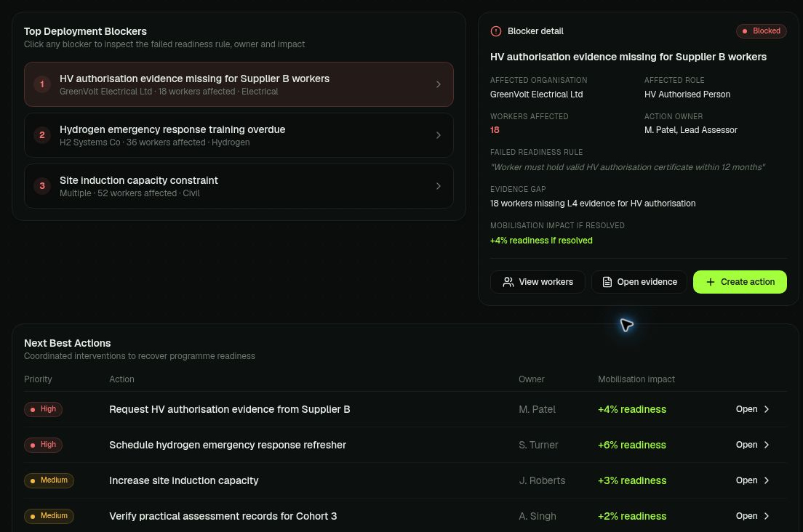Click owner S. Turner in actions table
803x532 pixels.
tap(538, 445)
